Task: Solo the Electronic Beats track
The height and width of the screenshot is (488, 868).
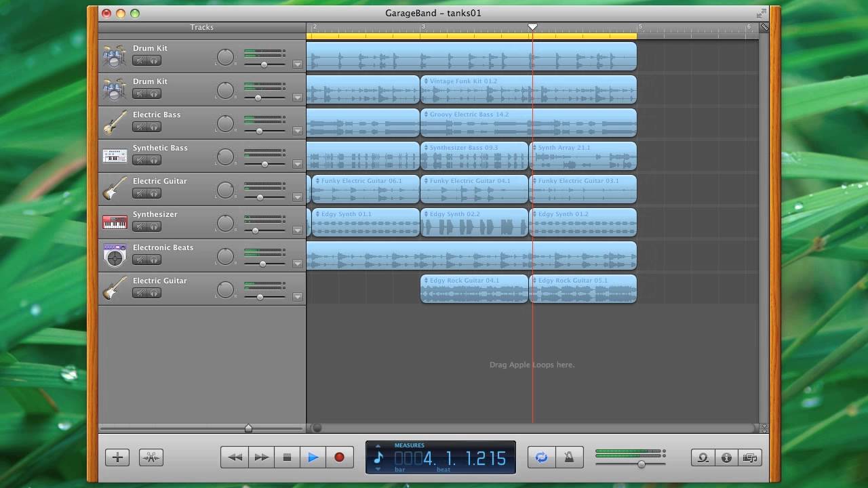Action: click(154, 260)
